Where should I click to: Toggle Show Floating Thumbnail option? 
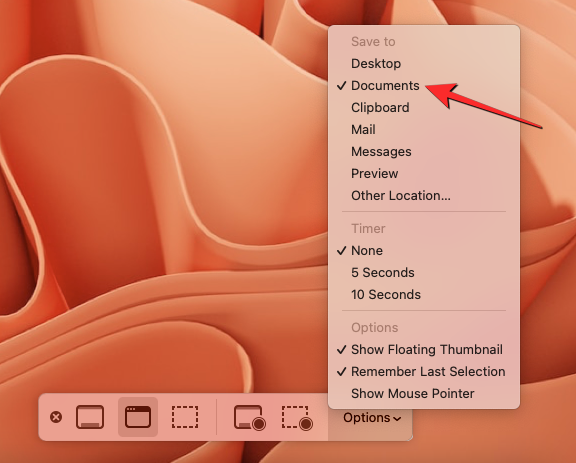point(424,349)
